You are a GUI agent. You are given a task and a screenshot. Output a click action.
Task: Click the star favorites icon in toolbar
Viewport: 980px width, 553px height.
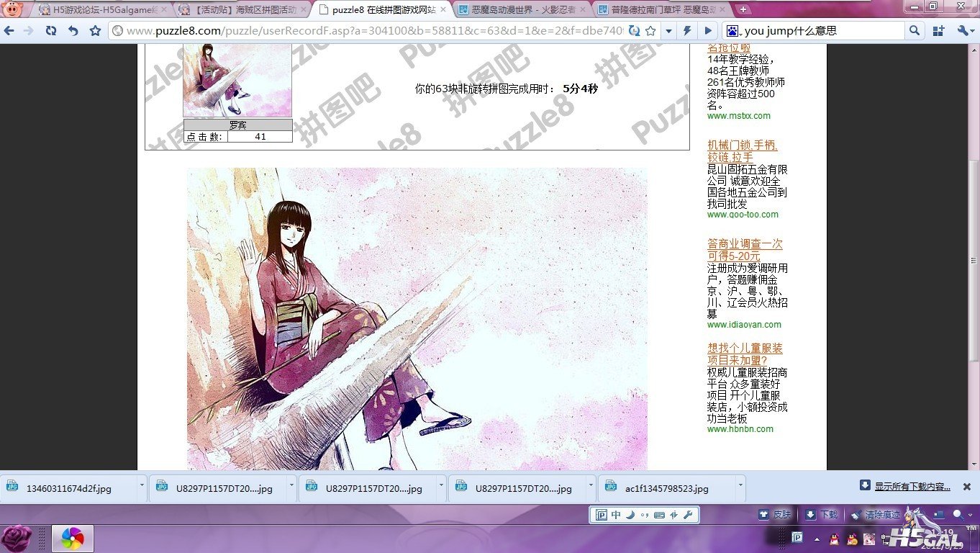[95, 31]
